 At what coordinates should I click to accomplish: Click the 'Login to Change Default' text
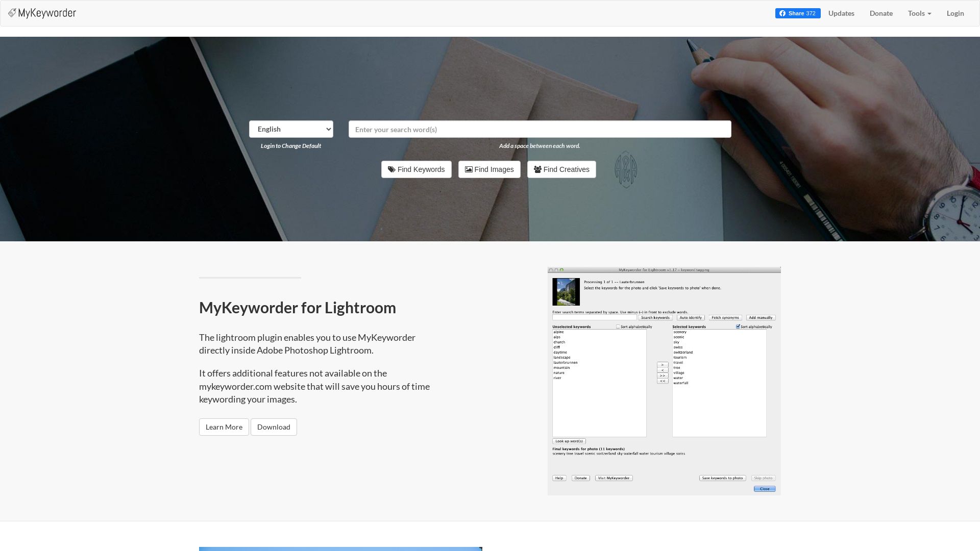(x=291, y=146)
